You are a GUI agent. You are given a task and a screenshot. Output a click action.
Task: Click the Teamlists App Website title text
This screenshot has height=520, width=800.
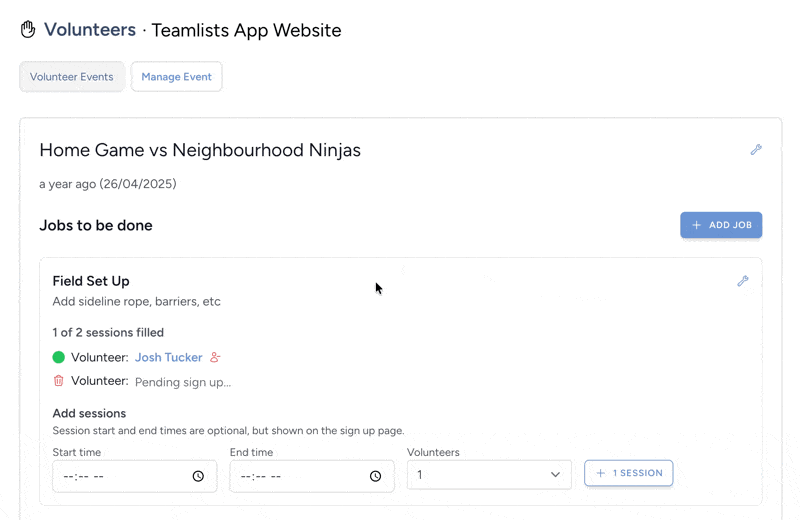[246, 30]
